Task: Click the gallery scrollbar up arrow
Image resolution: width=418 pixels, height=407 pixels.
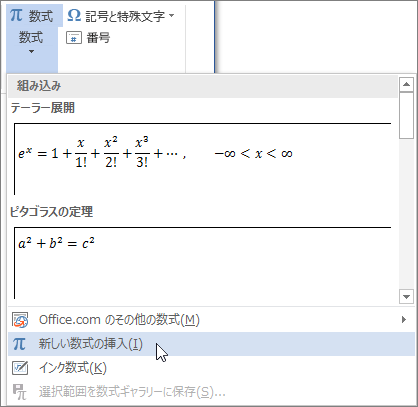Action: pyautogui.click(x=406, y=85)
